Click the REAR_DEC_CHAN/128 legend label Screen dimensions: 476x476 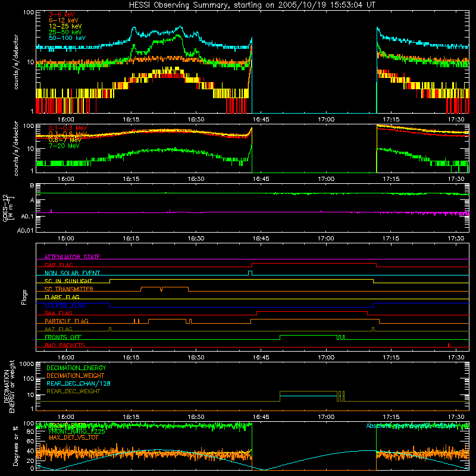pos(79,383)
